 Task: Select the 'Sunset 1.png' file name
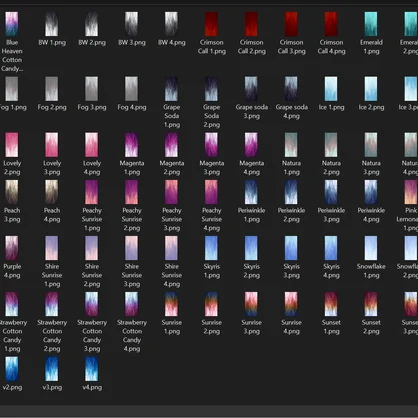(331, 327)
